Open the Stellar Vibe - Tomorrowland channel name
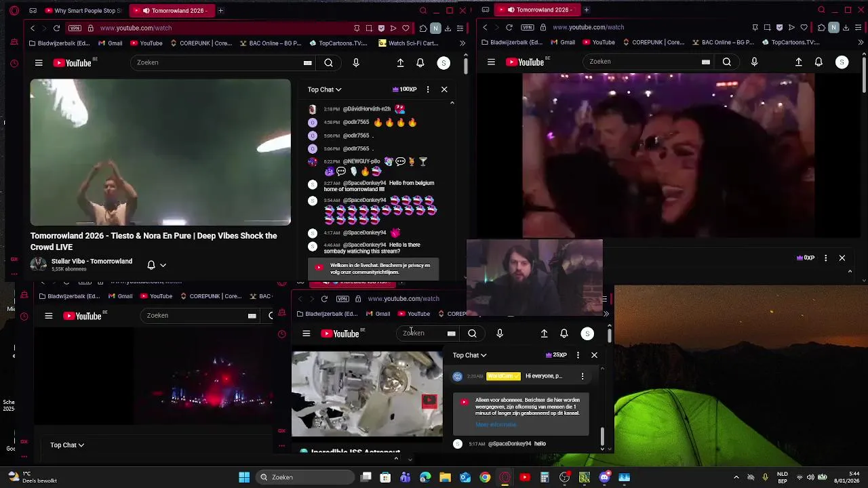 [x=92, y=262]
